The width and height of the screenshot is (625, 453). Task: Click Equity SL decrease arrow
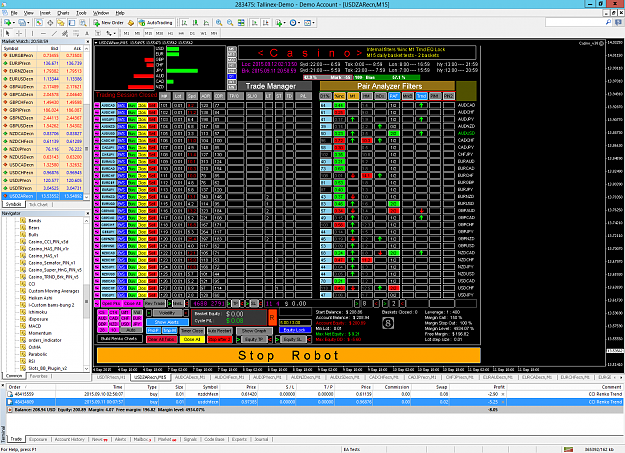click(x=309, y=339)
